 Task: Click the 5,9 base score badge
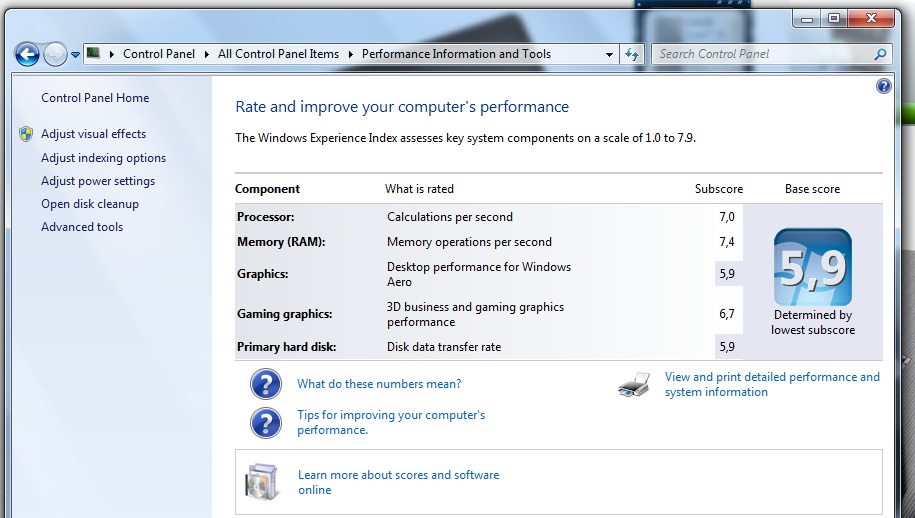812,267
